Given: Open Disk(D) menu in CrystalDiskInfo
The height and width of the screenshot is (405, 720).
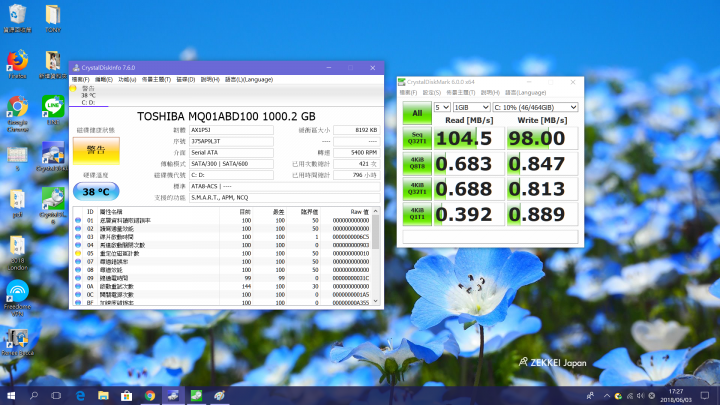Looking at the screenshot, I should coord(186,79).
